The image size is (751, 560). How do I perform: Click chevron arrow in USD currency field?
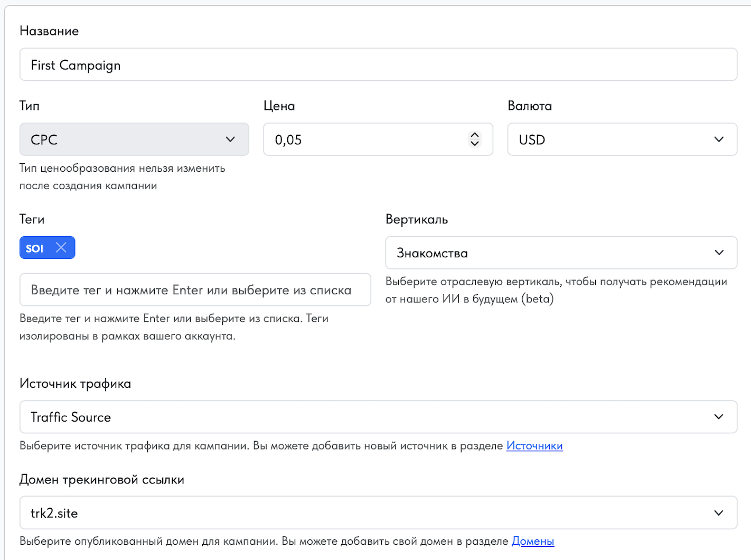[719, 139]
